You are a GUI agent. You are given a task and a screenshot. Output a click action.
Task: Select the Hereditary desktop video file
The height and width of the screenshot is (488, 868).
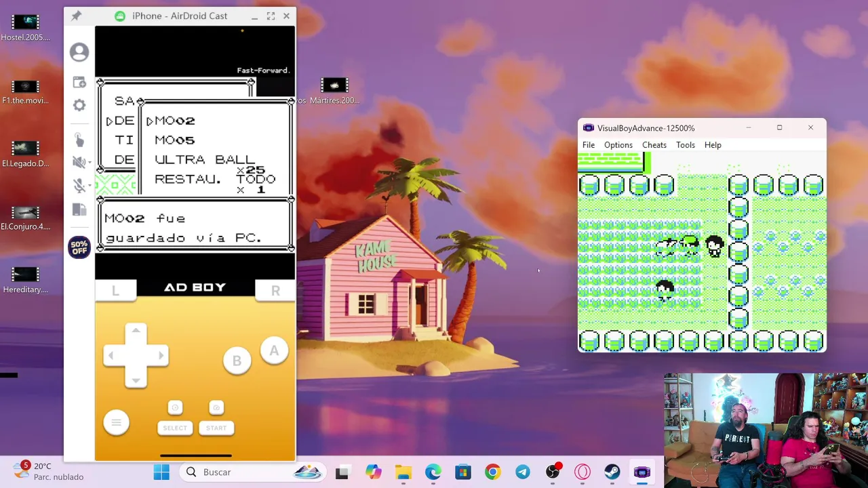[x=26, y=280]
